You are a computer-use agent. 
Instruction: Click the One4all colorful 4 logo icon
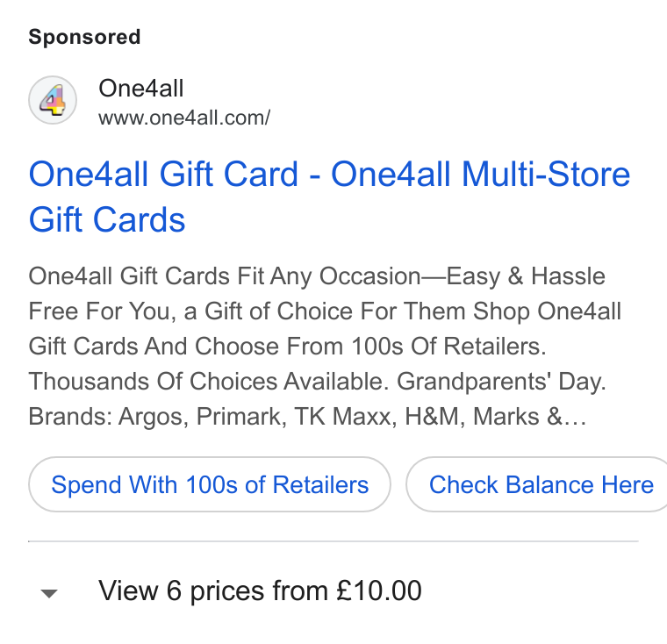click(x=53, y=100)
